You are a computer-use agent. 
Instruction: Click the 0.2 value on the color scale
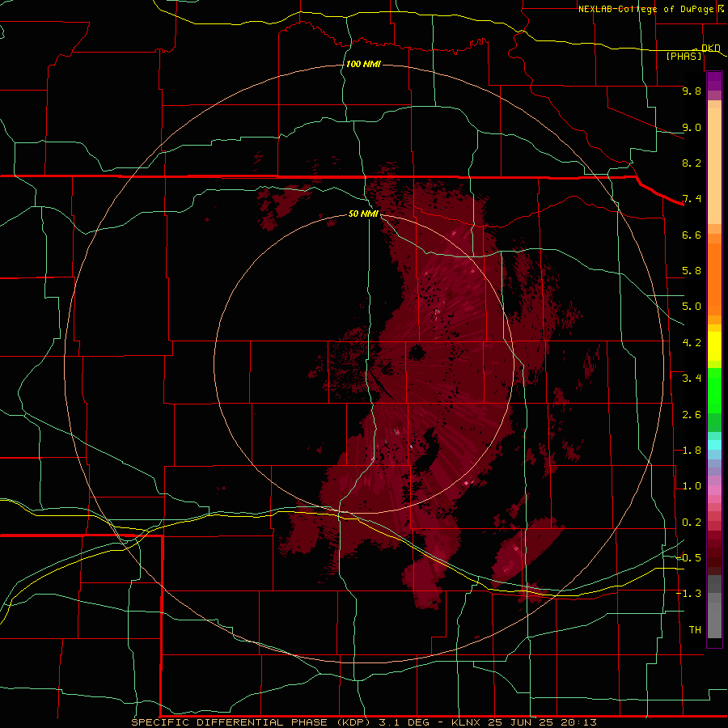pyautogui.click(x=692, y=523)
